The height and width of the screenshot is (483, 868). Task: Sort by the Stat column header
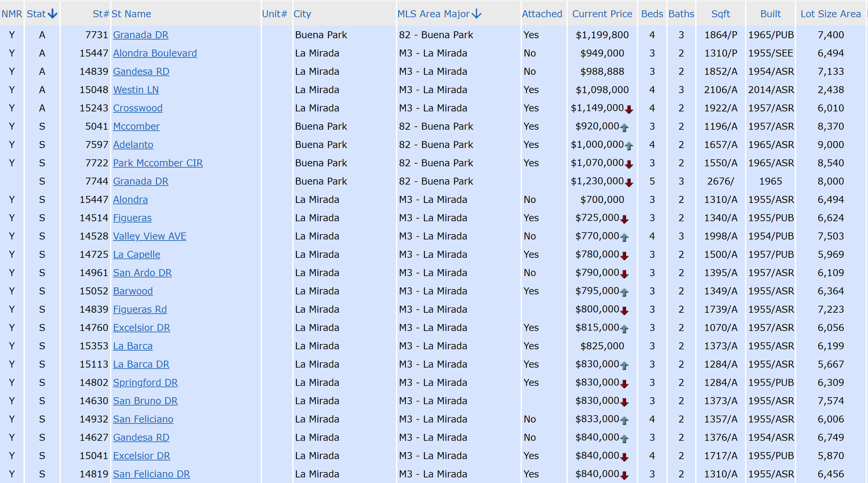point(42,14)
